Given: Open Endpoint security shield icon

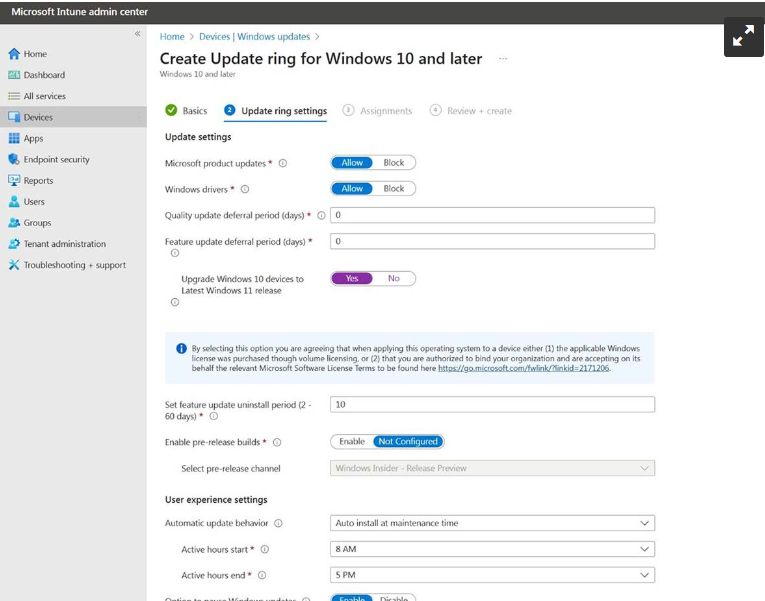Looking at the screenshot, I should [x=14, y=159].
